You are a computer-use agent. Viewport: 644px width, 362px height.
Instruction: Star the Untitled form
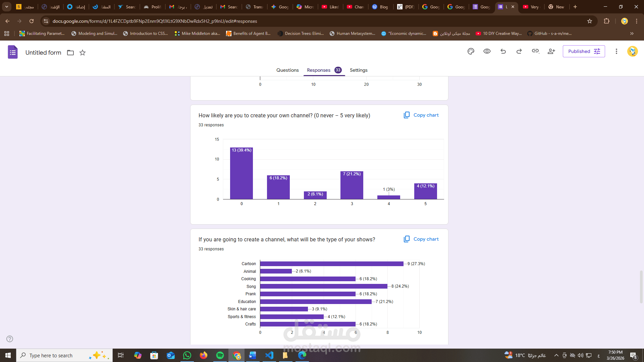tap(83, 53)
